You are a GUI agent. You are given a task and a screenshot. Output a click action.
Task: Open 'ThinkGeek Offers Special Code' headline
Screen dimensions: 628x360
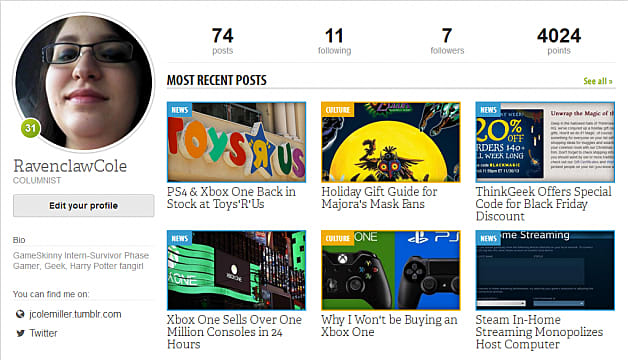(543, 204)
